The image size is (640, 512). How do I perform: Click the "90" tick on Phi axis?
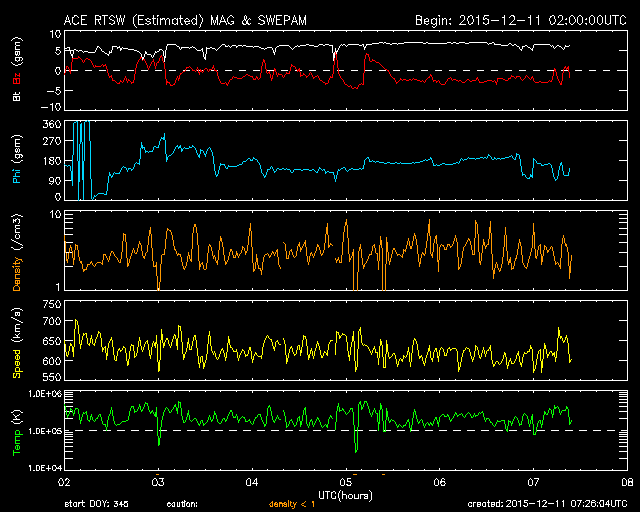[55, 181]
